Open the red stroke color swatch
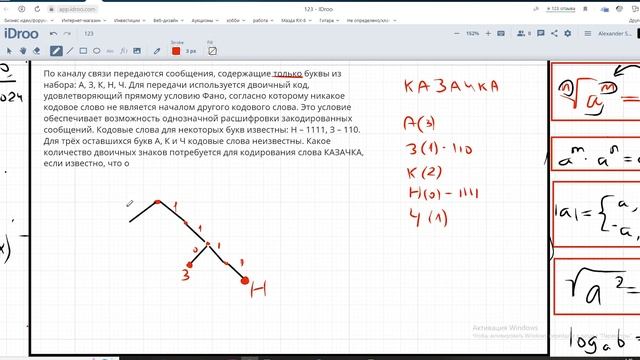 tap(176, 51)
